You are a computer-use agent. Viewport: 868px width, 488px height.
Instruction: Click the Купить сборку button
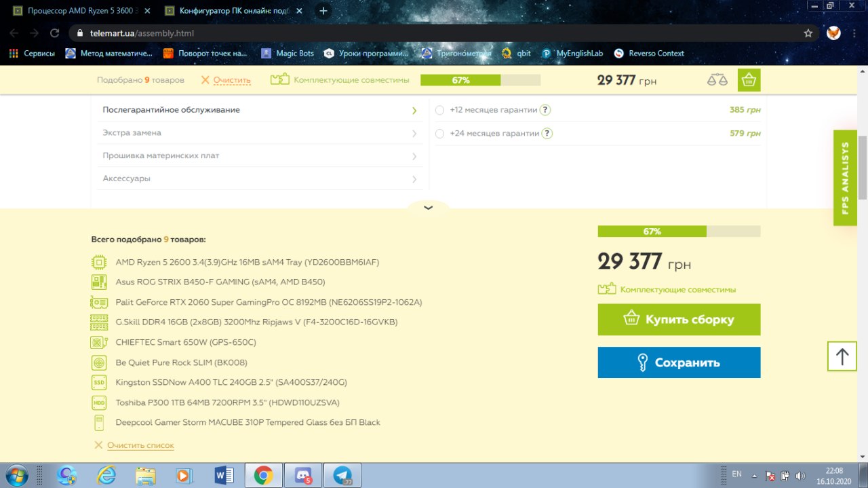tap(679, 320)
